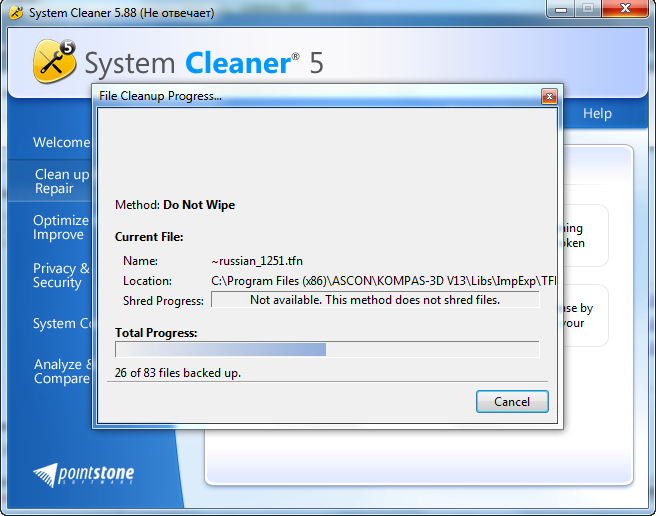Click the Do Not Wipe method label

pyautogui.click(x=199, y=205)
